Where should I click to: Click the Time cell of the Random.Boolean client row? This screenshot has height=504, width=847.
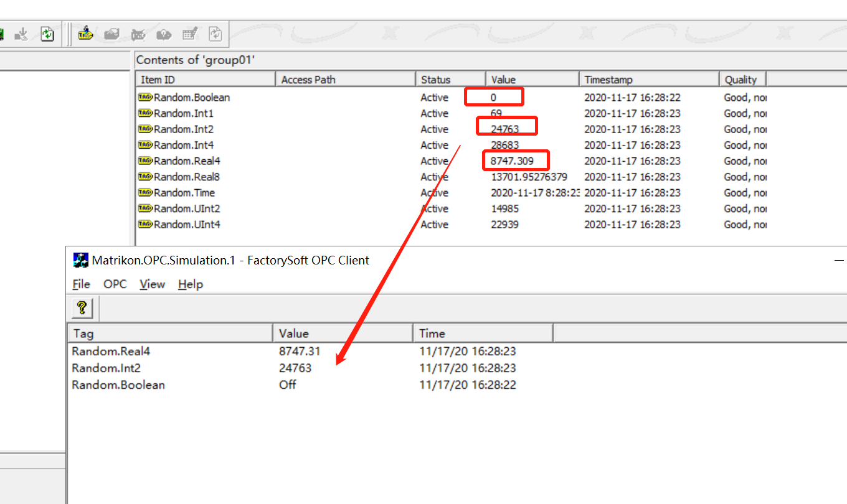(x=468, y=385)
